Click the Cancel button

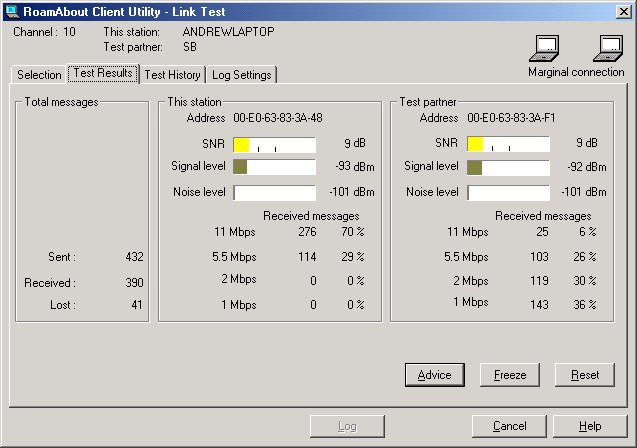coord(509,426)
